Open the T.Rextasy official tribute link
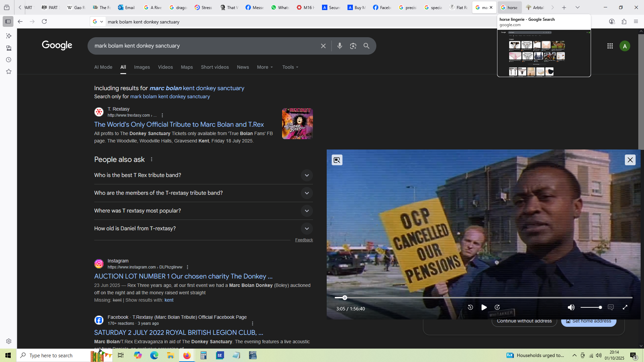The height and width of the screenshot is (362, 644). [x=179, y=124]
